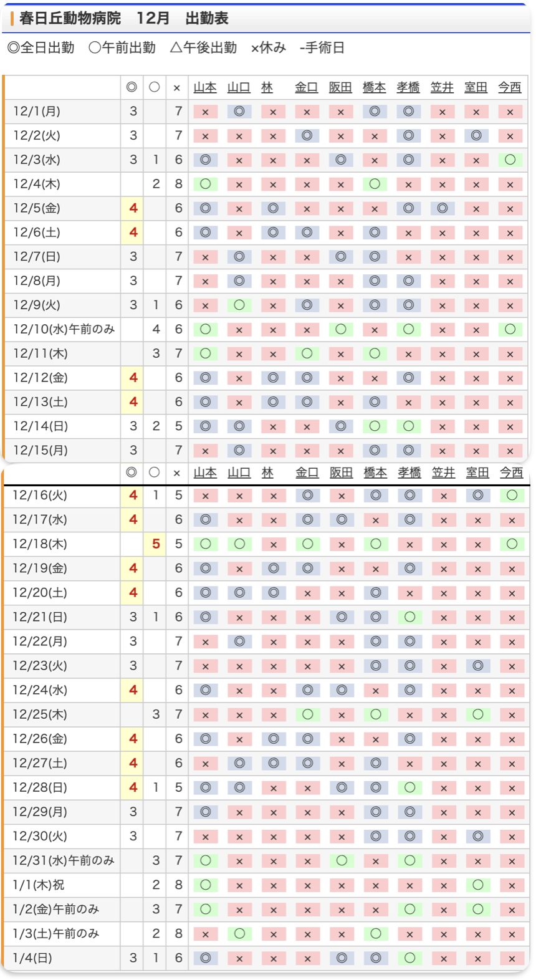Click 室田's full-day mark on 12/2(火)
Viewport: 536px width, 980px height.
point(476,135)
